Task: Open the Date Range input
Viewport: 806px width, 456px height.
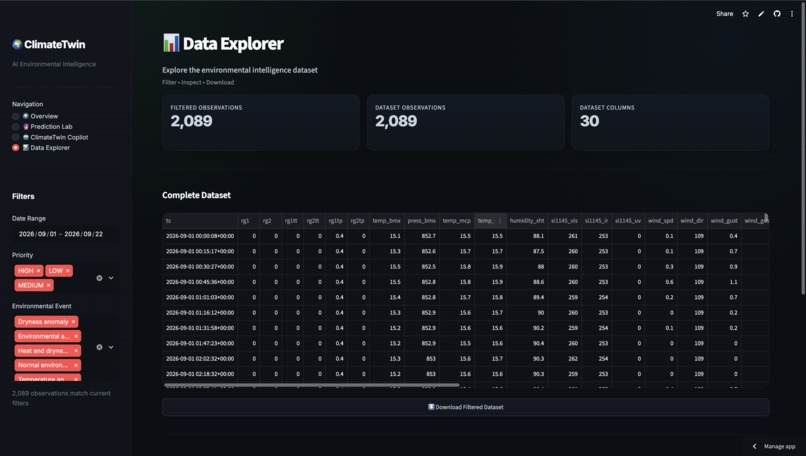Action: pos(65,234)
